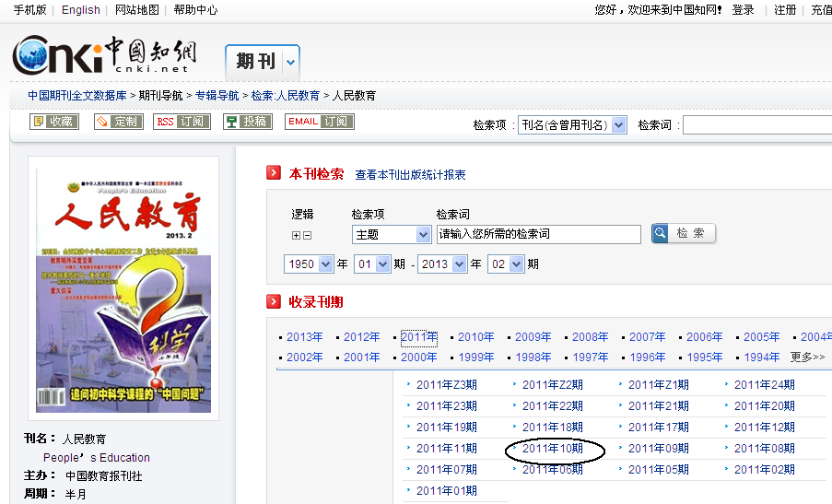Select the 1995年 year link

[x=705, y=357]
